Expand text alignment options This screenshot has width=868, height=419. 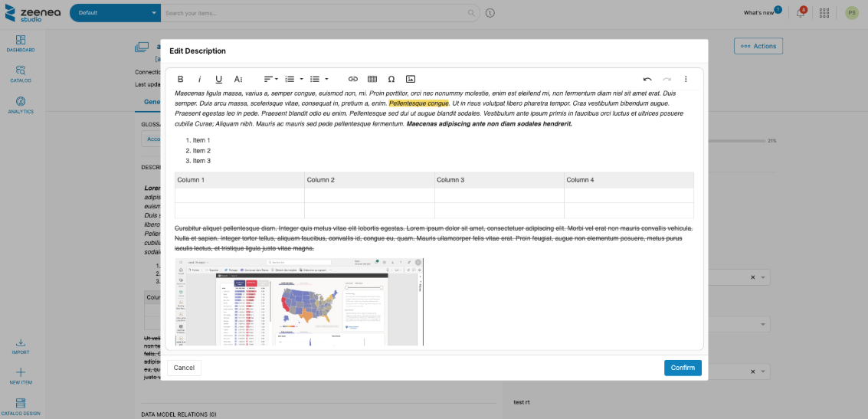pos(271,79)
